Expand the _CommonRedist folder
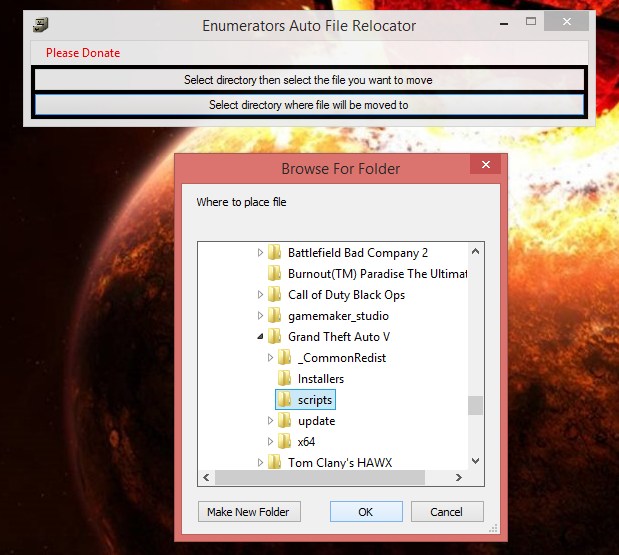 coord(270,358)
